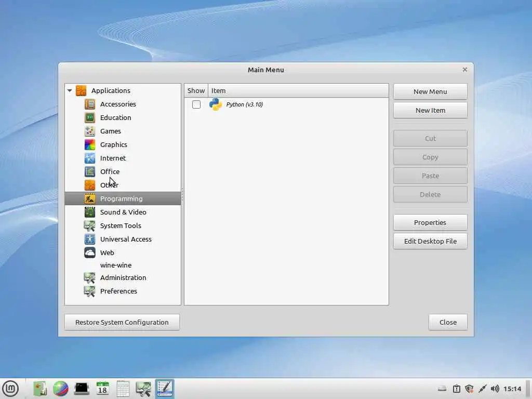Screen dimensions: 532x399
Task: Click the Sound & Video icon
Action: click(89, 212)
